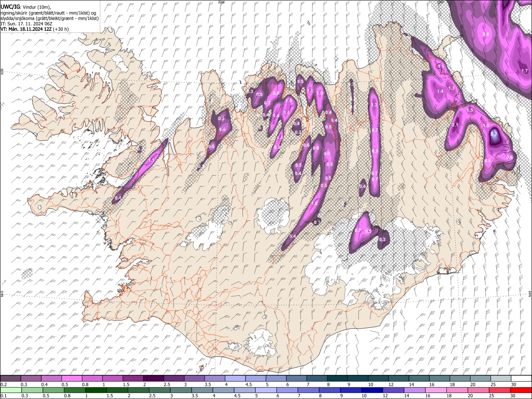Pick the deep blue rain-legend swatch labelled 10
The height and width of the screenshot is (399, 532).
click(x=372, y=390)
